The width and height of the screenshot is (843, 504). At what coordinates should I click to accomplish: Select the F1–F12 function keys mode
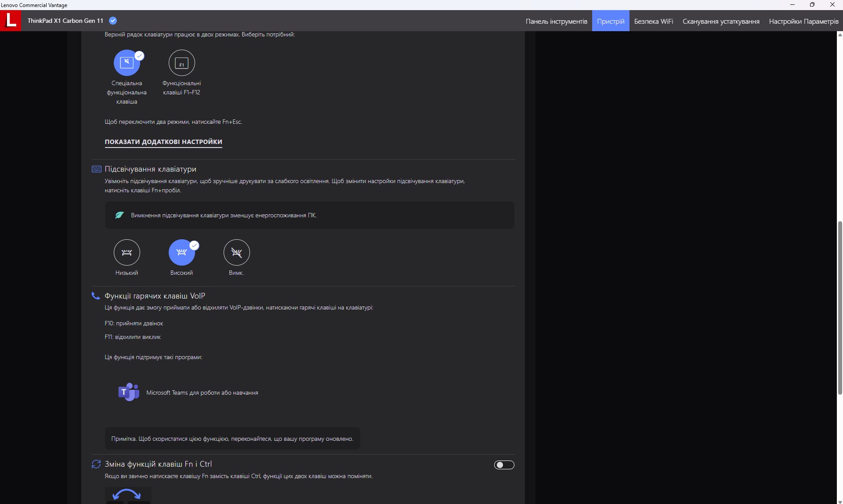tap(181, 63)
